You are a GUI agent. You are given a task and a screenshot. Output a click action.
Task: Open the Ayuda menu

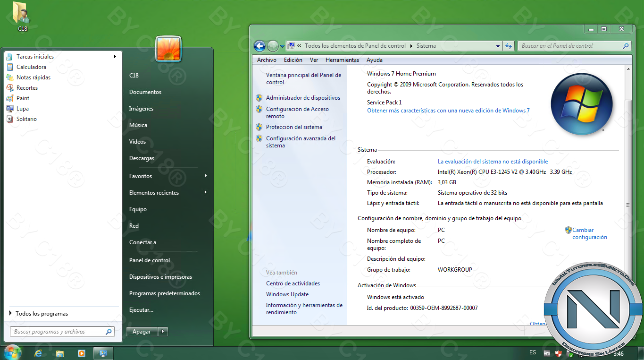point(375,60)
